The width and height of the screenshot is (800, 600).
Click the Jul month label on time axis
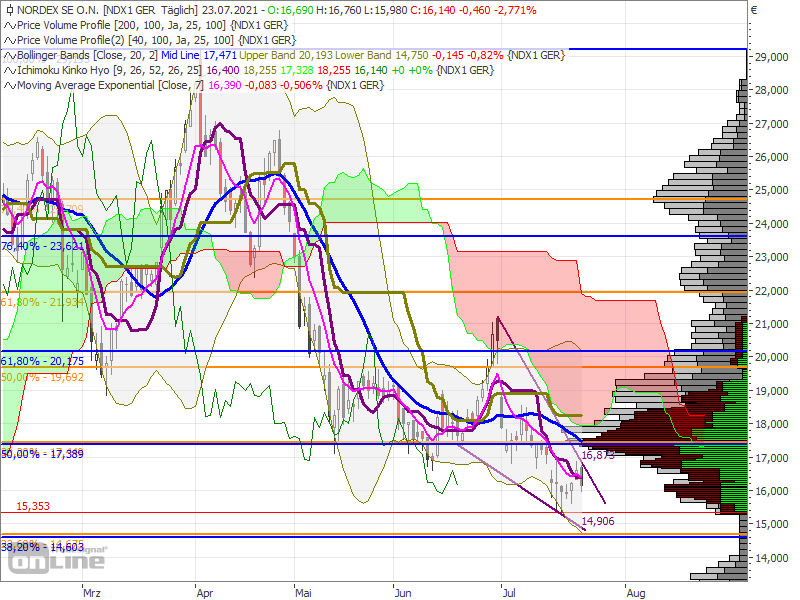[509, 593]
